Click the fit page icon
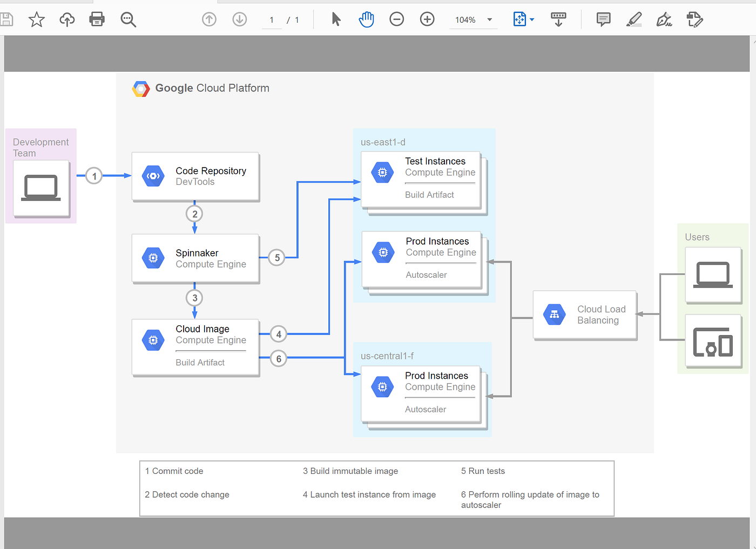Image resolution: width=756 pixels, height=549 pixels. pos(519,19)
